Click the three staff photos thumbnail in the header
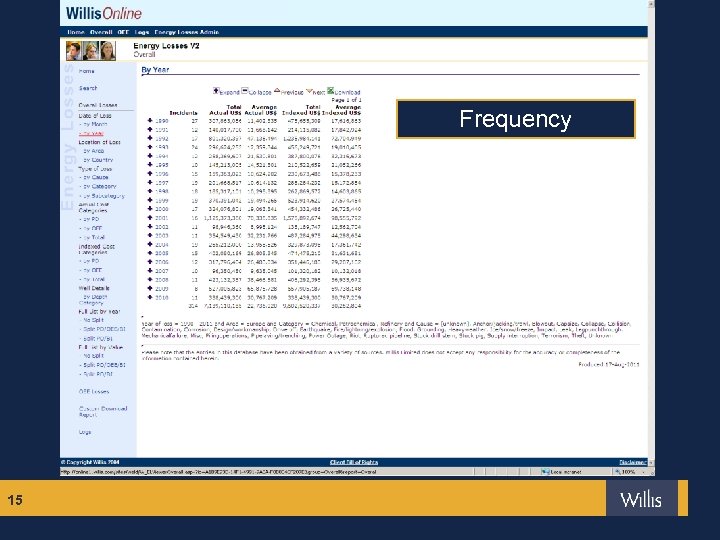Screen dimensions: 720x540 coord(90,51)
